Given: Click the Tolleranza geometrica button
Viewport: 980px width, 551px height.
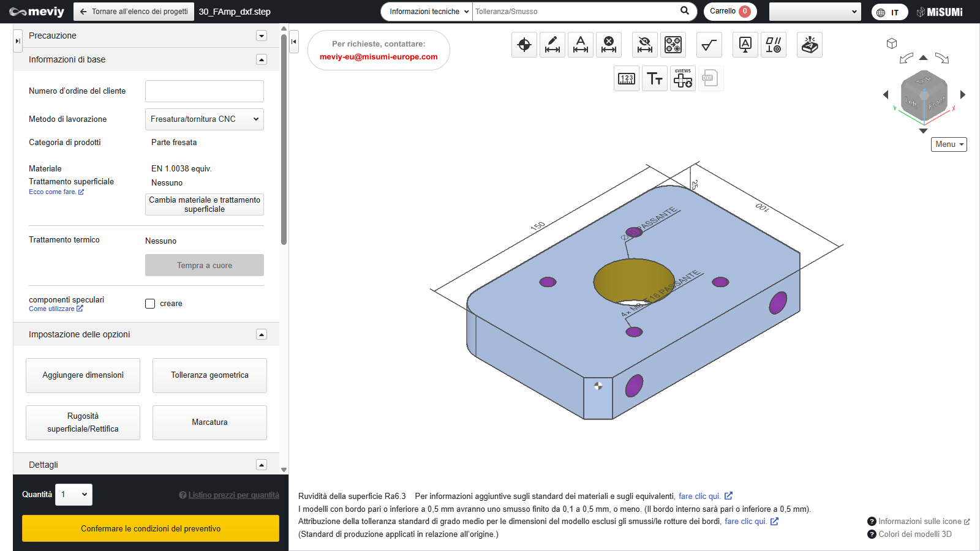Looking at the screenshot, I should click(x=209, y=375).
